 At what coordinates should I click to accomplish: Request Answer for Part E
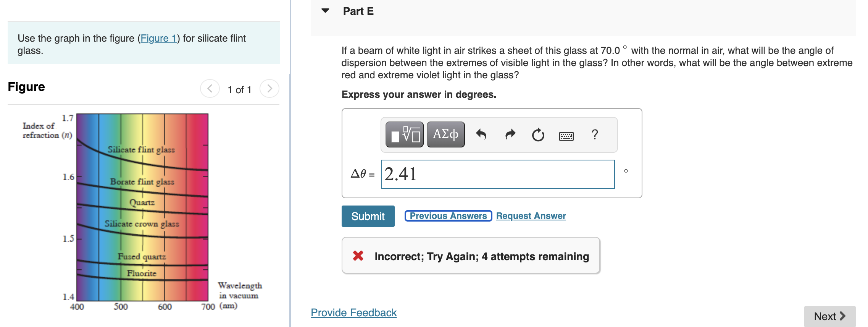click(531, 215)
